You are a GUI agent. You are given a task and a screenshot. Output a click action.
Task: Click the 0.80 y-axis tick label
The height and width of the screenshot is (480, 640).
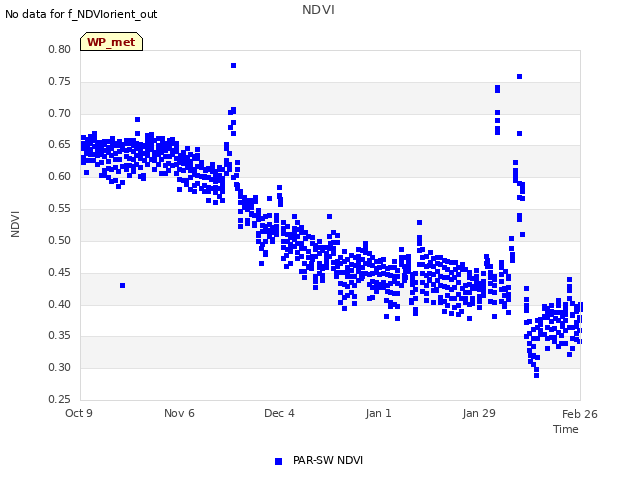(60, 49)
